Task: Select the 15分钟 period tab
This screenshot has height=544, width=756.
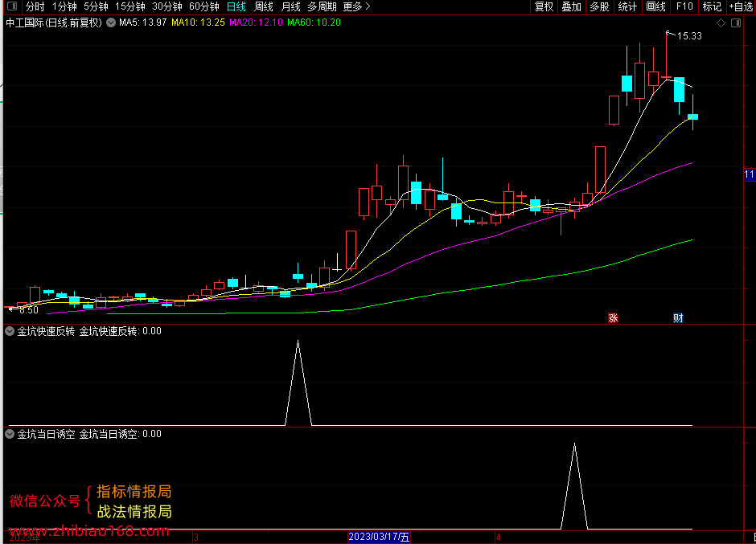Action: (130, 6)
